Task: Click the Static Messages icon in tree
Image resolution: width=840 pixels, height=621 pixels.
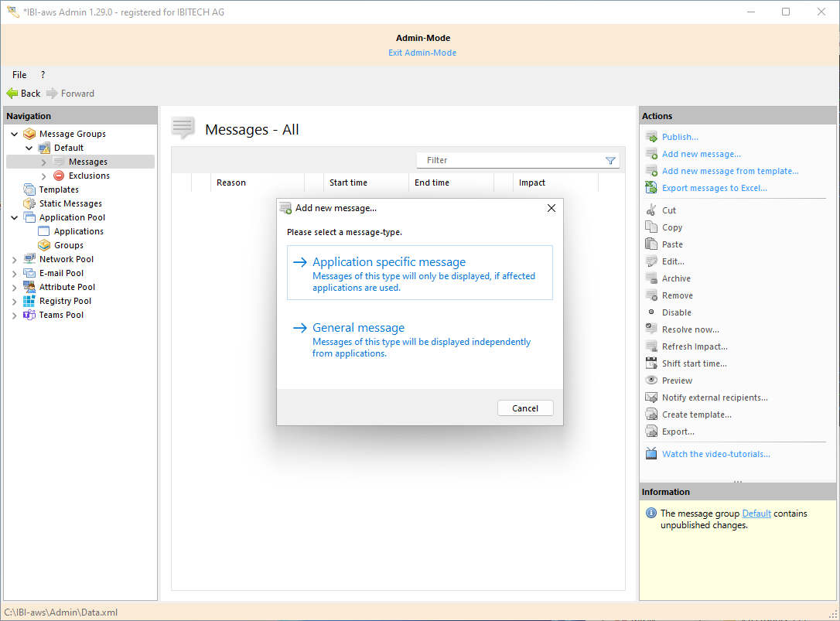Action: (29, 203)
